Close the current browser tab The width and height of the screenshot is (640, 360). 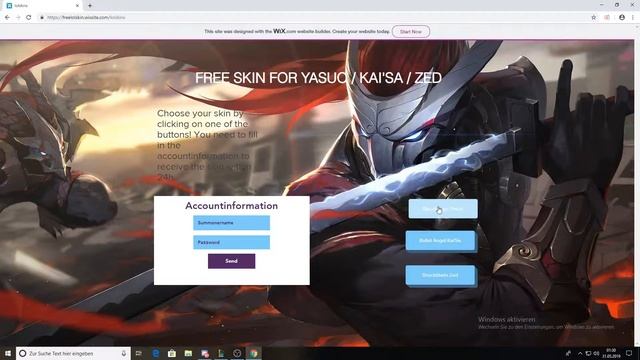pyautogui.click(x=77, y=6)
